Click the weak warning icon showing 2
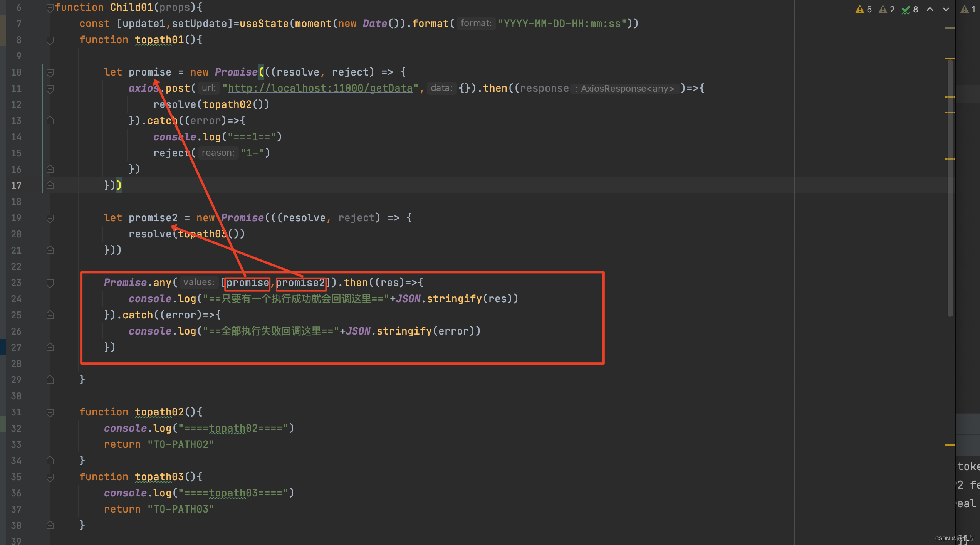Screen dimensions: 980x545 [x=883, y=9]
